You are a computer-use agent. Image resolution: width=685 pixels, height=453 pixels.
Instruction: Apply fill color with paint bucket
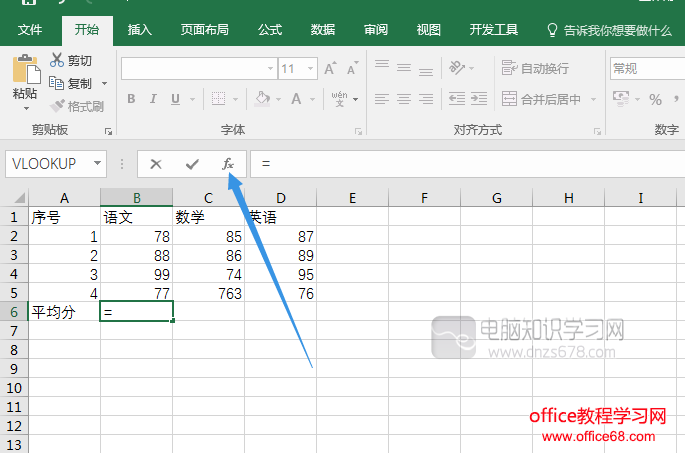click(x=263, y=99)
